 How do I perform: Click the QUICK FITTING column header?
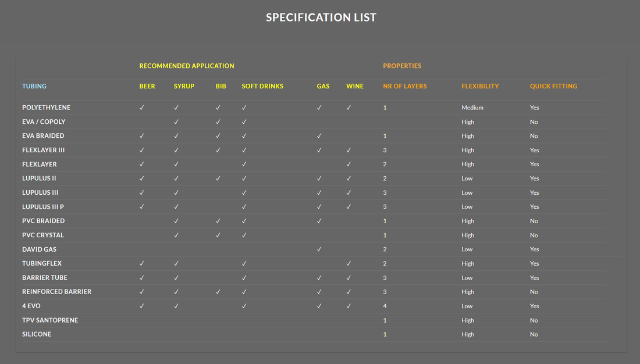553,86
